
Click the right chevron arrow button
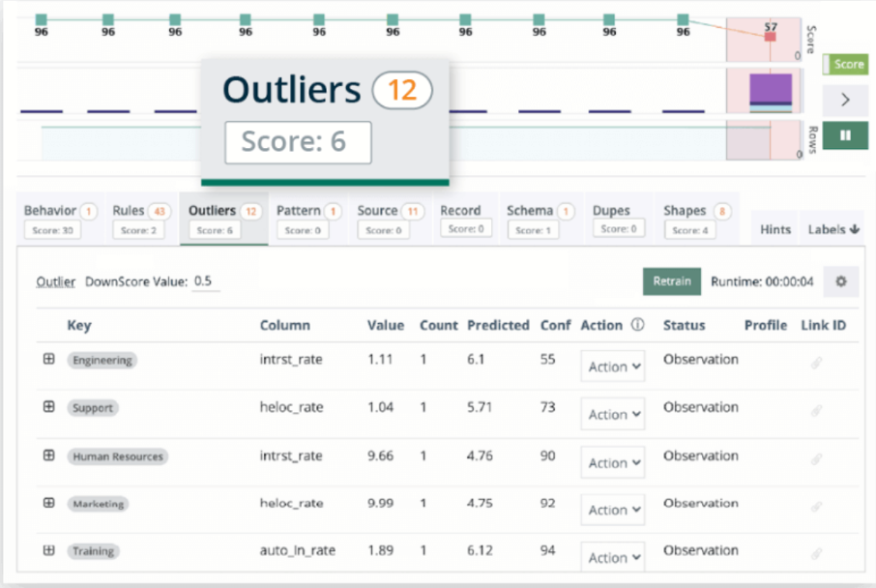pyautogui.click(x=845, y=100)
